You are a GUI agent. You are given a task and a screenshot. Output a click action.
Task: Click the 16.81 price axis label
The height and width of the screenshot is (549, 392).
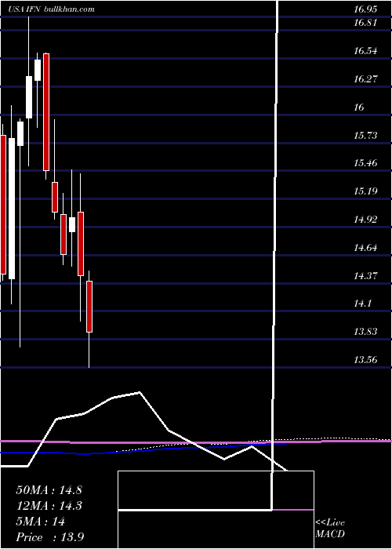tap(365, 23)
